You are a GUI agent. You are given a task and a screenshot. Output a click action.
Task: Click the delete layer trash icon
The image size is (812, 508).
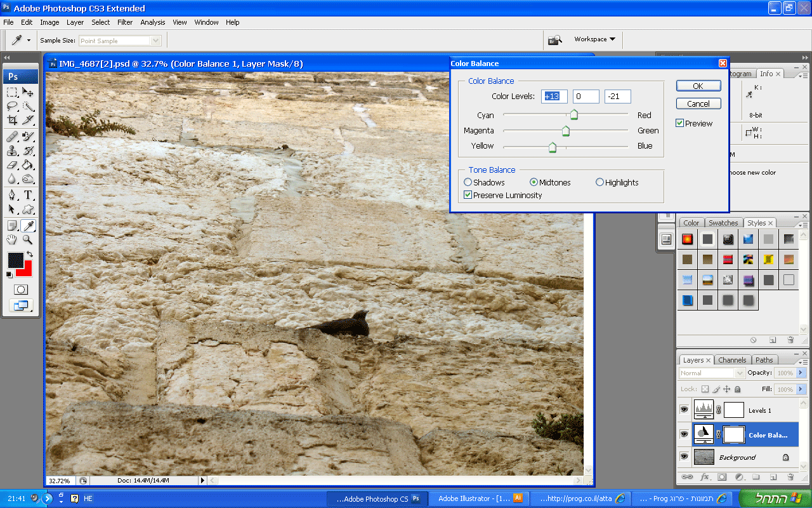coord(790,477)
